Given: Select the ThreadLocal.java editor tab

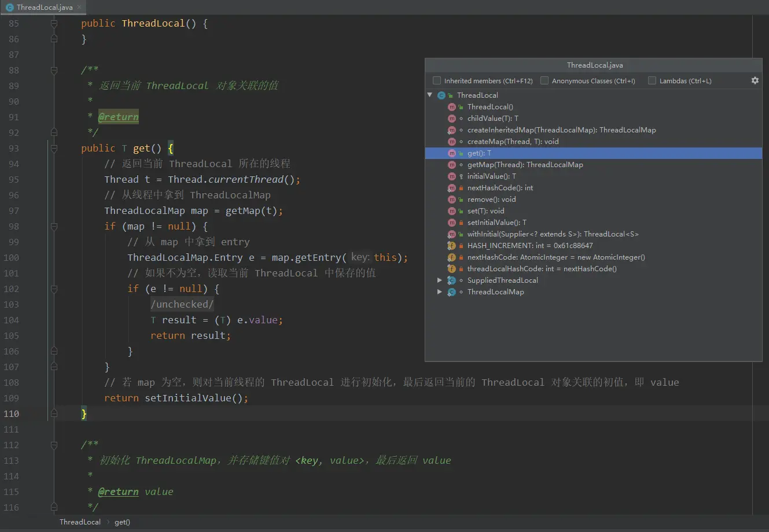Looking at the screenshot, I should [x=44, y=8].
